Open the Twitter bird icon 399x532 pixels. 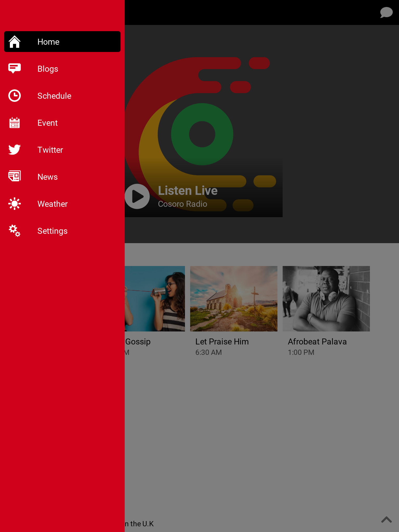[15, 150]
